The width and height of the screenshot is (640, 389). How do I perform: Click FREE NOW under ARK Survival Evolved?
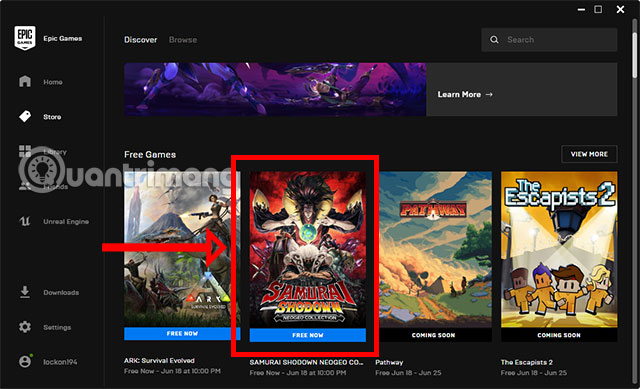click(182, 333)
